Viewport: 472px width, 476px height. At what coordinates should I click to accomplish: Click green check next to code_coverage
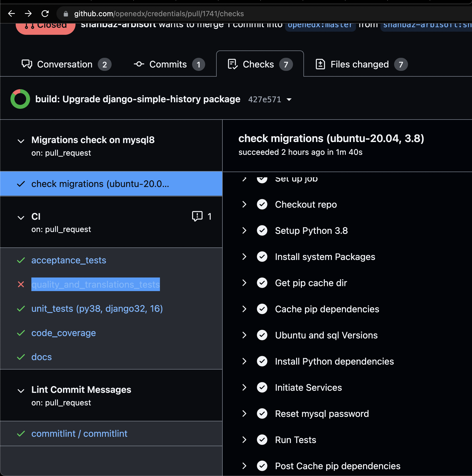click(21, 333)
